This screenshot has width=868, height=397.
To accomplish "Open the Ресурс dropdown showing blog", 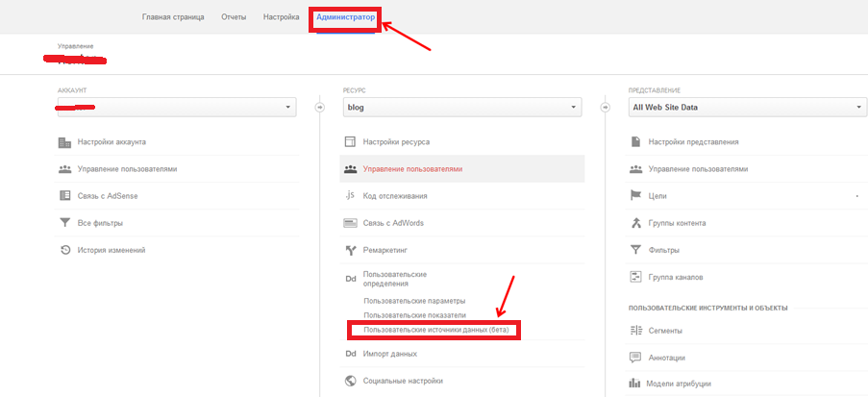I will [x=462, y=108].
